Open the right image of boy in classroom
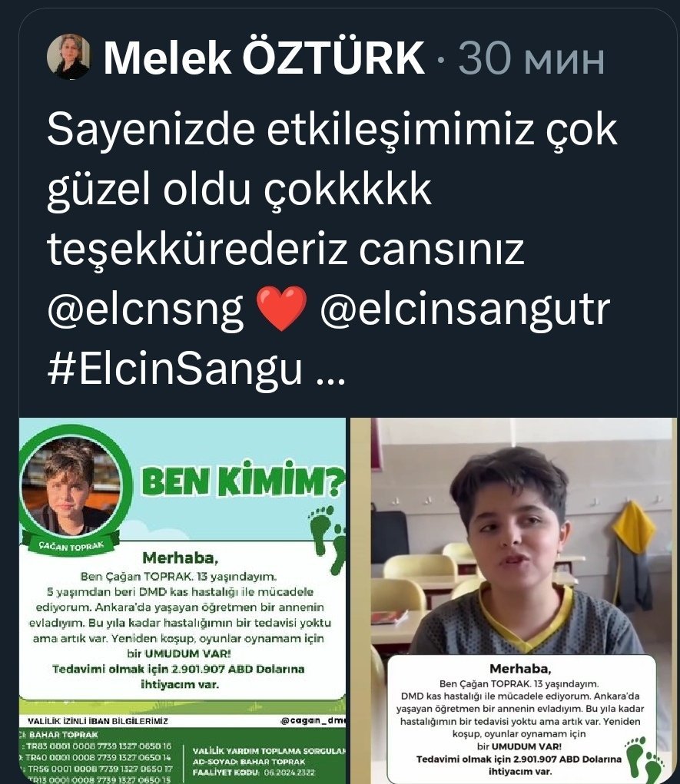This screenshot has height=784, width=680. click(x=514, y=600)
